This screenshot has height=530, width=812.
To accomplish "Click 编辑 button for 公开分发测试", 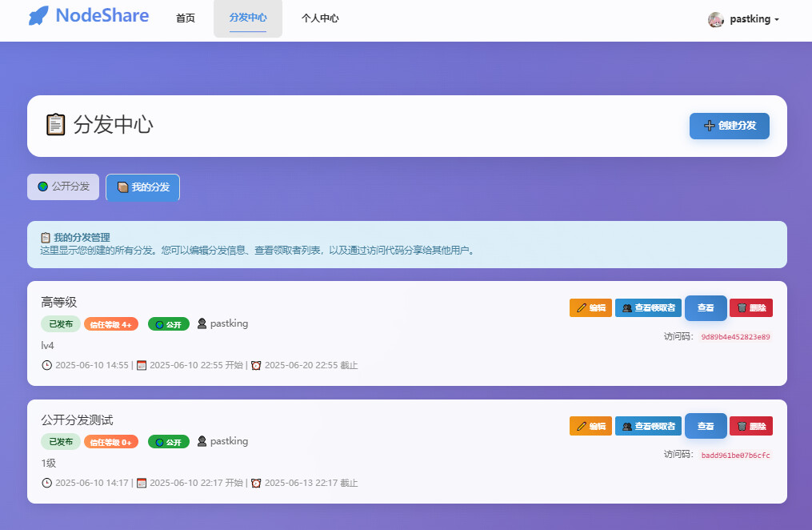I will tap(591, 426).
